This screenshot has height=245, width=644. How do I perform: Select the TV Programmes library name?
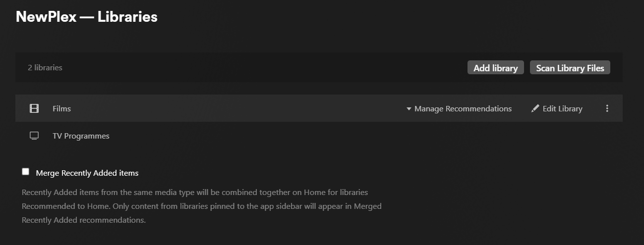coord(81,136)
